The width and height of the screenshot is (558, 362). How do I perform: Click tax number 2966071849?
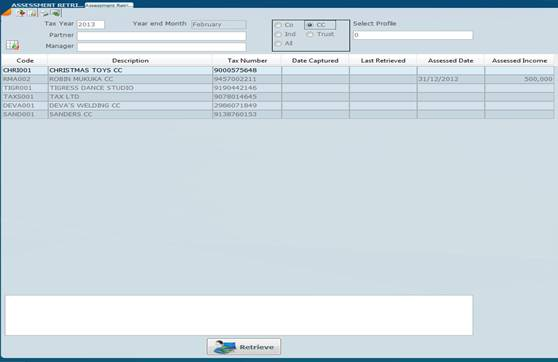tap(247, 106)
